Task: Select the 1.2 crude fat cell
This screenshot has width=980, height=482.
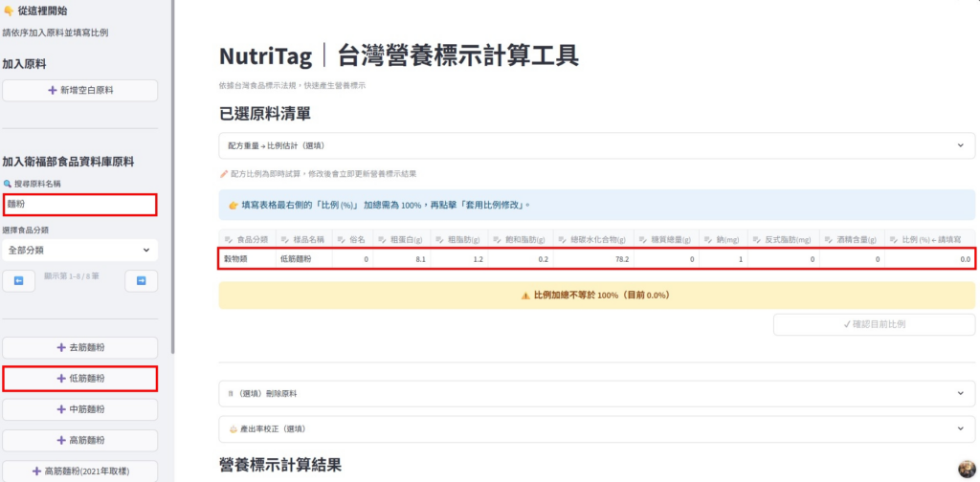Action: coord(458,258)
